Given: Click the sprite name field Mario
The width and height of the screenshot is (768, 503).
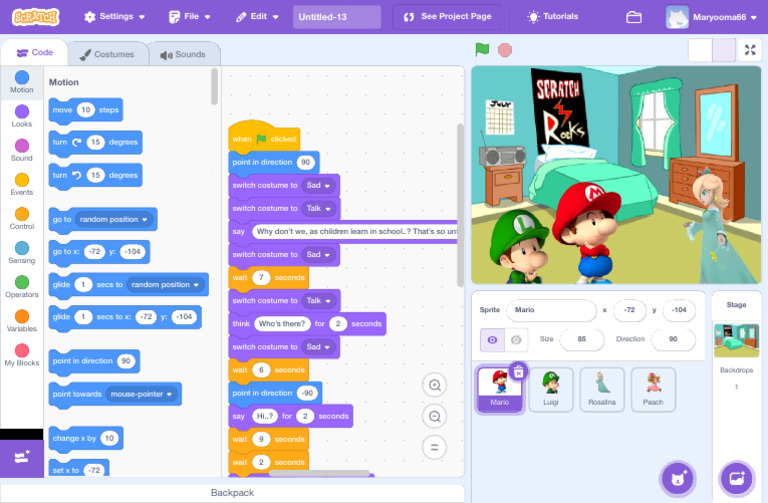Looking at the screenshot, I should coord(552,310).
